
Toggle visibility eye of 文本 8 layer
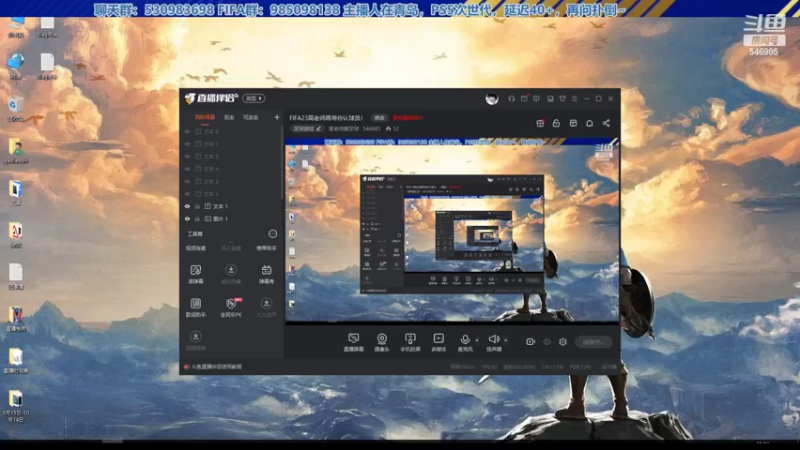click(x=187, y=132)
